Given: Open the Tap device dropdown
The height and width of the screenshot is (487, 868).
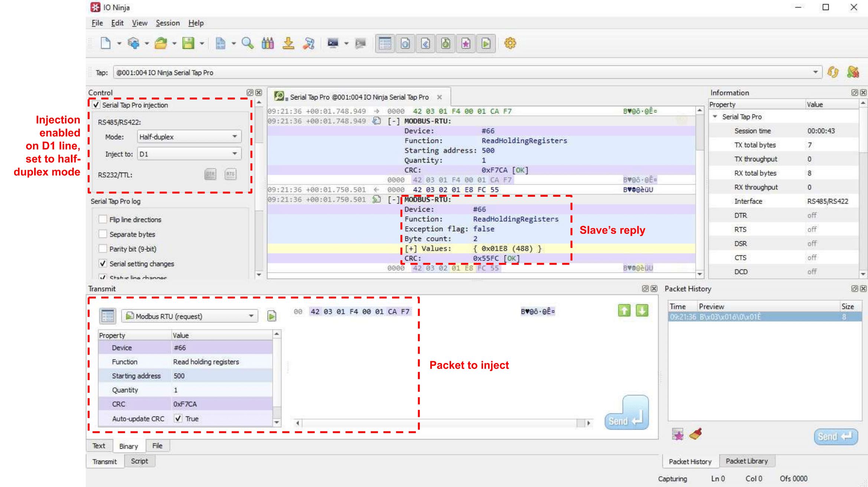Looking at the screenshot, I should [467, 72].
